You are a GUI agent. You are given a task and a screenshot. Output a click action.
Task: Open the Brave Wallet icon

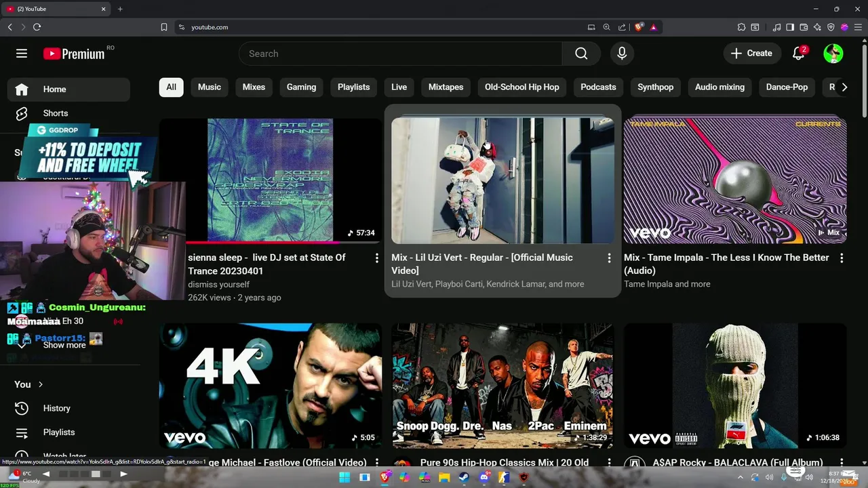[x=804, y=27]
